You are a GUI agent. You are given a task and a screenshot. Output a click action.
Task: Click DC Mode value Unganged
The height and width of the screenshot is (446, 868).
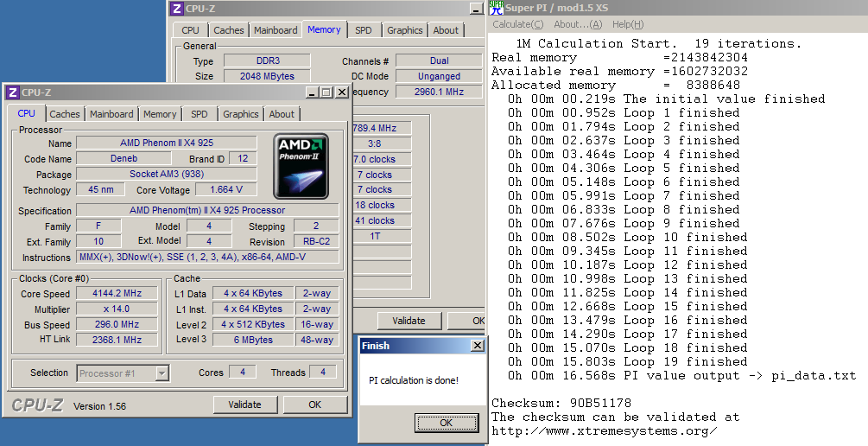[x=439, y=76]
